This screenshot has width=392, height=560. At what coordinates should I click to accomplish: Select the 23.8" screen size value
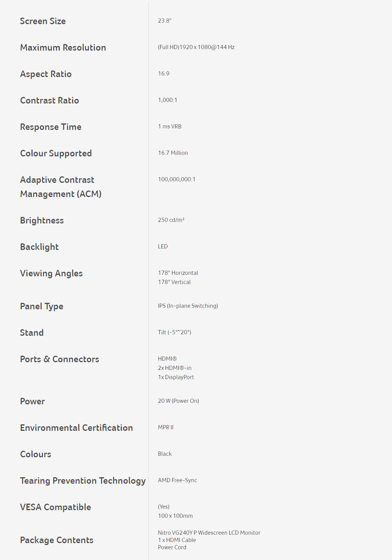coord(165,21)
